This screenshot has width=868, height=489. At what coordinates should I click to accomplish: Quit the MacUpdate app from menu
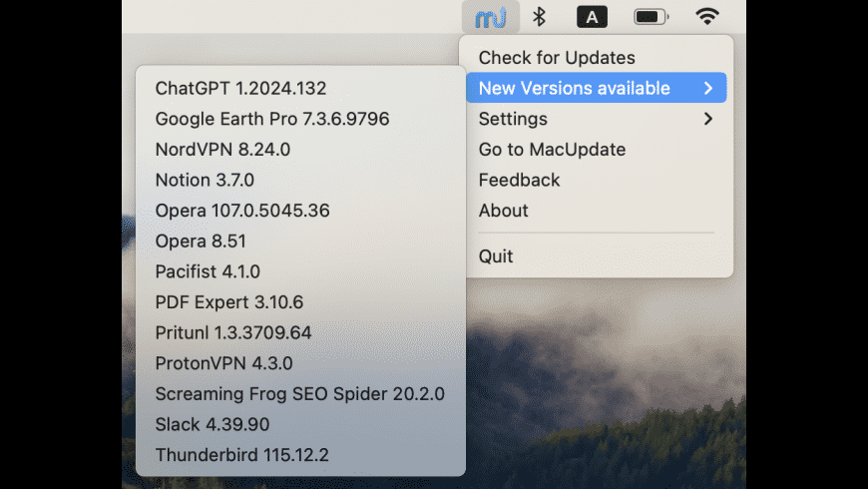tap(597, 255)
